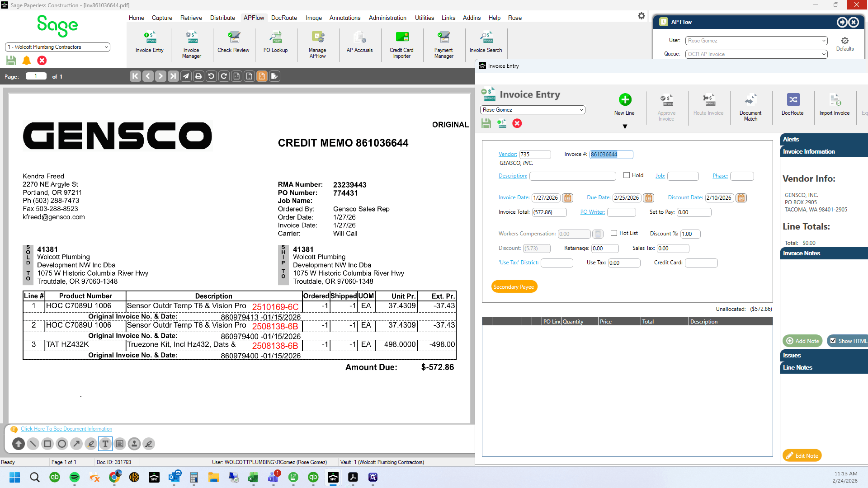Image resolution: width=868 pixels, height=488 pixels.
Task: Open Invoice Manager tool
Action: (191, 45)
